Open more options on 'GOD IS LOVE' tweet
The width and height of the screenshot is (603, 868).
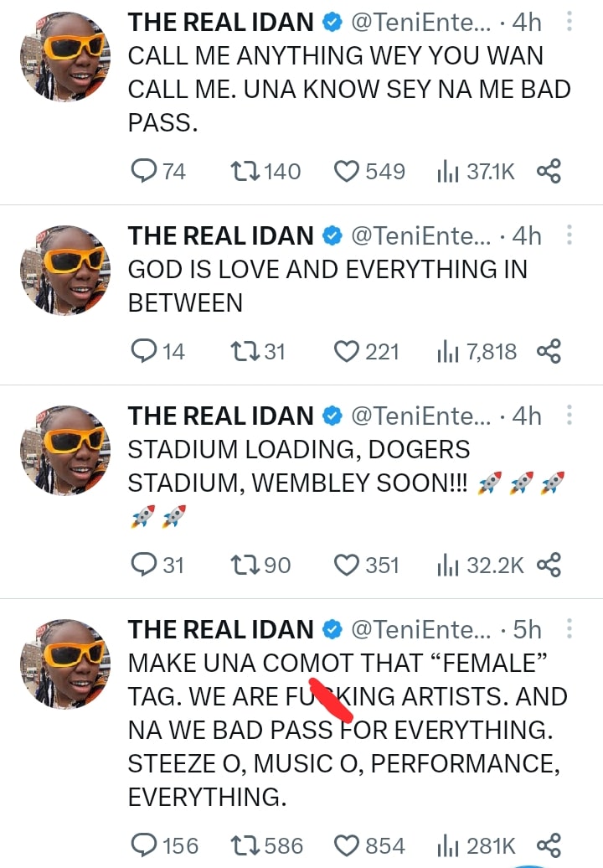coord(569,236)
